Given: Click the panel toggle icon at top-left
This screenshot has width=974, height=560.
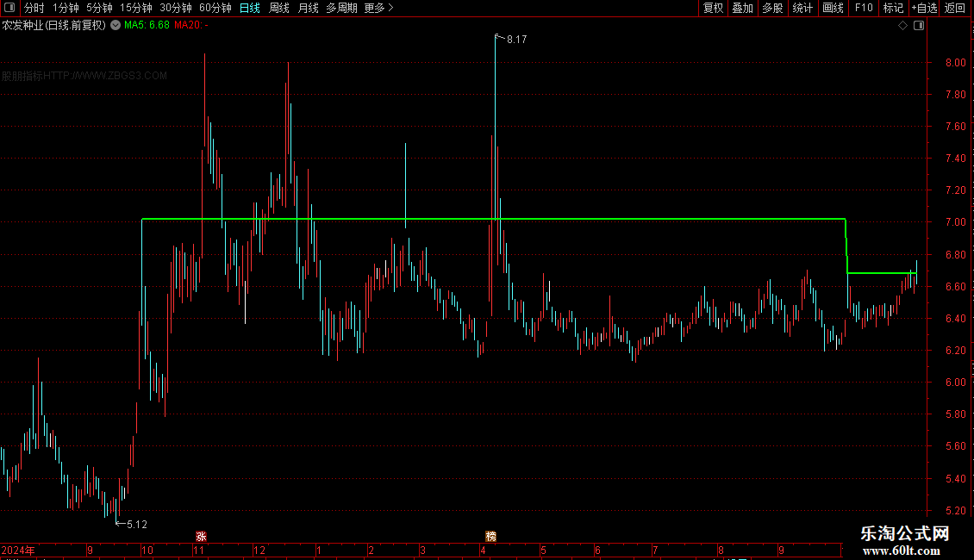Looking at the screenshot, I should click(9, 8).
